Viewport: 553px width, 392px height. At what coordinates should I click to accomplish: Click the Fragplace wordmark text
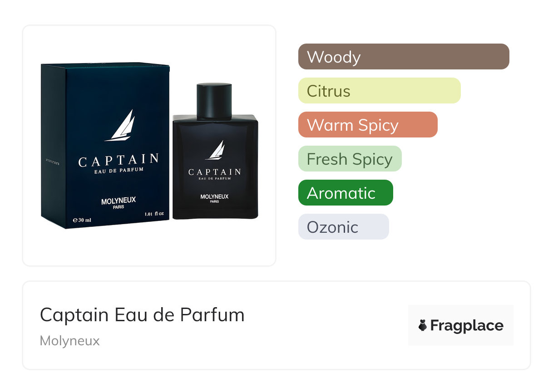click(x=467, y=325)
